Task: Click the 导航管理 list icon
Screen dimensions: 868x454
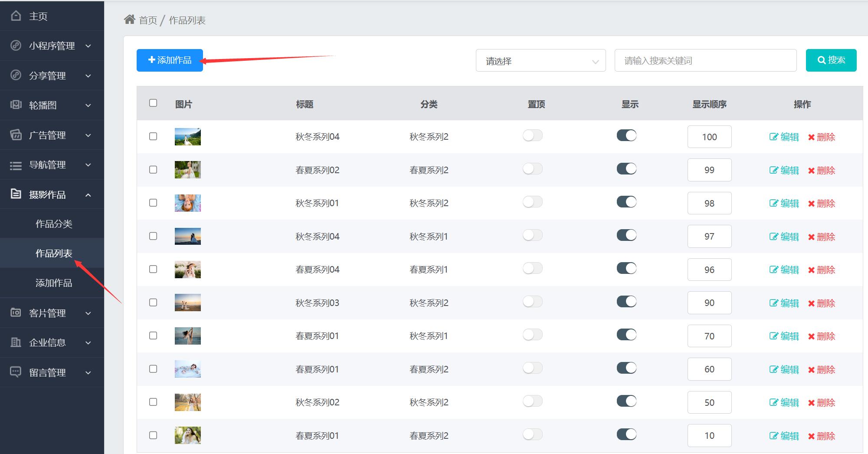Action: tap(16, 165)
